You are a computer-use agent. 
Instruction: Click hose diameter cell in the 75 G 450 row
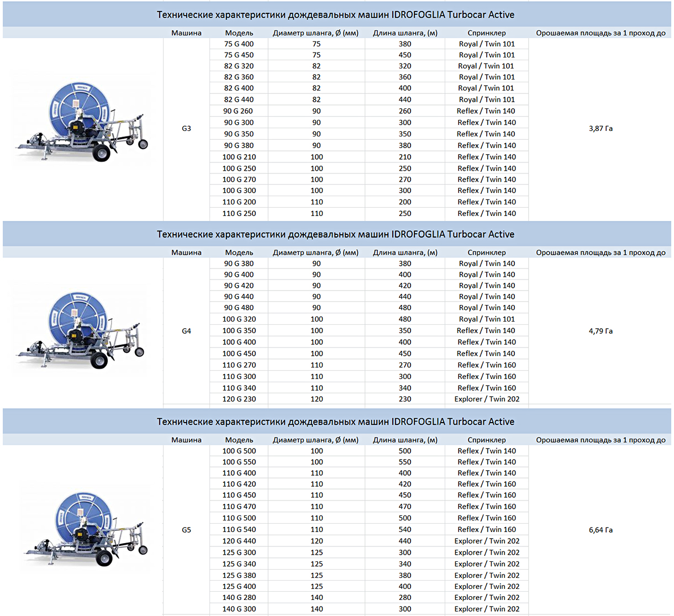tap(317, 55)
